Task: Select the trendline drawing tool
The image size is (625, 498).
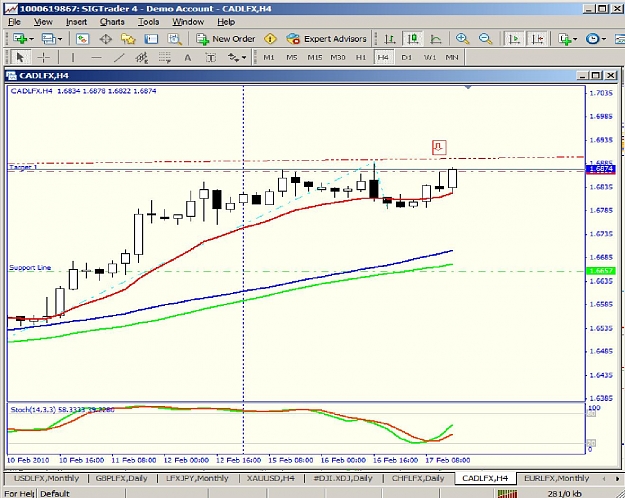Action: [119, 57]
